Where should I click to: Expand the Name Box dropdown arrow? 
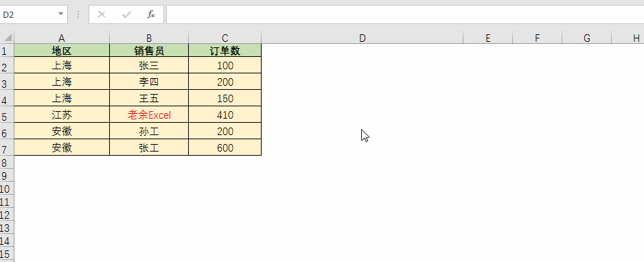point(61,14)
